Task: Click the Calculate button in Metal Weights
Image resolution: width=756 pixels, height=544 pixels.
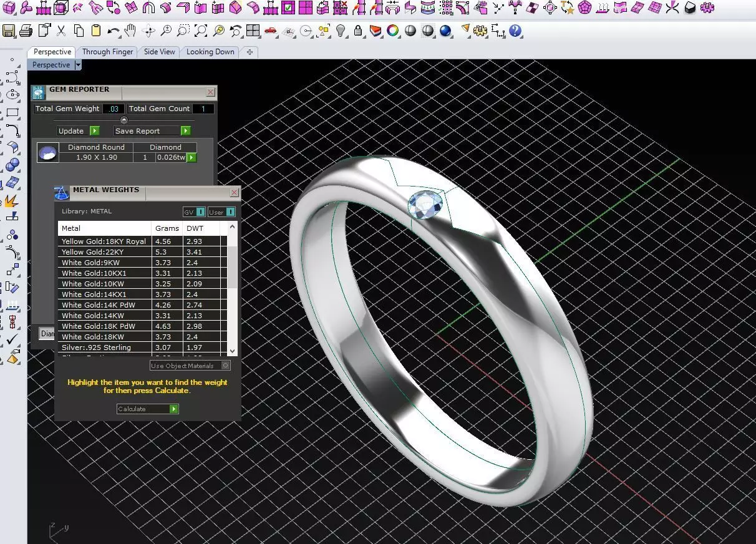Action: pos(148,409)
